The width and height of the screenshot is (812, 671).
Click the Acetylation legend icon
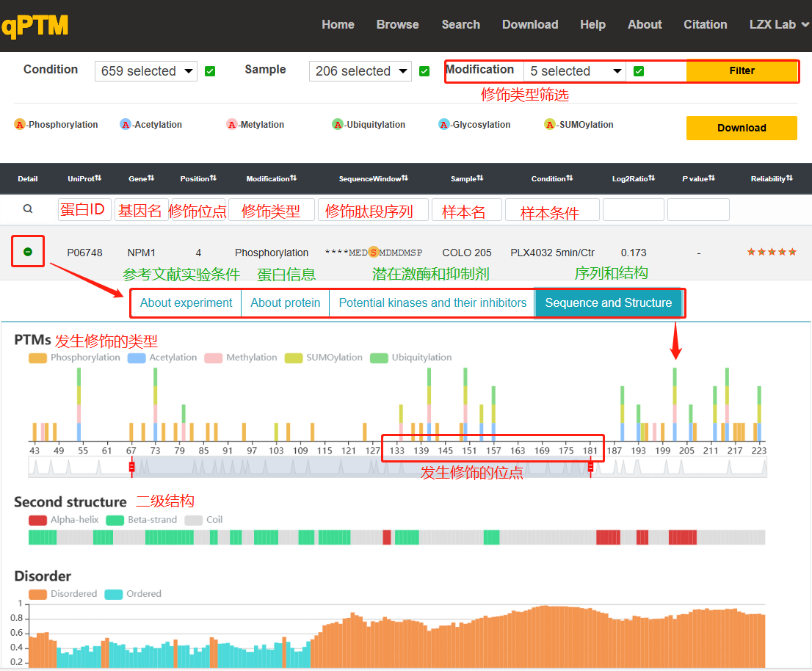[x=126, y=124]
